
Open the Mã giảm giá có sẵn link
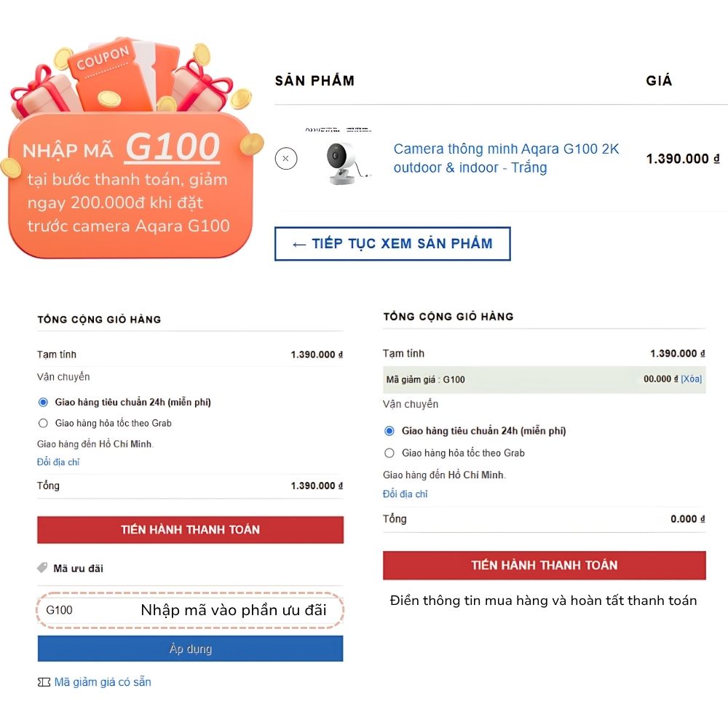point(103,682)
